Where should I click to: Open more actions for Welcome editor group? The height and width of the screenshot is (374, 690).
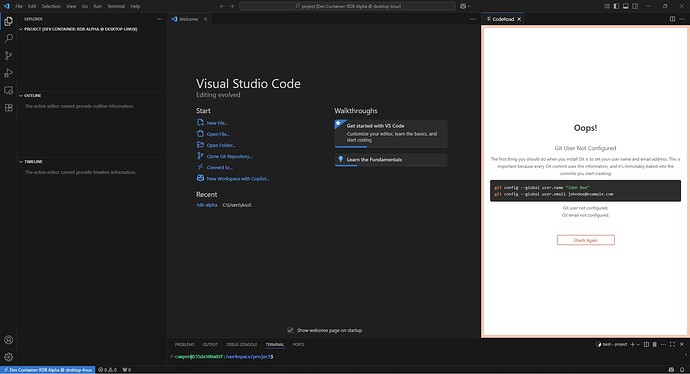(x=473, y=19)
